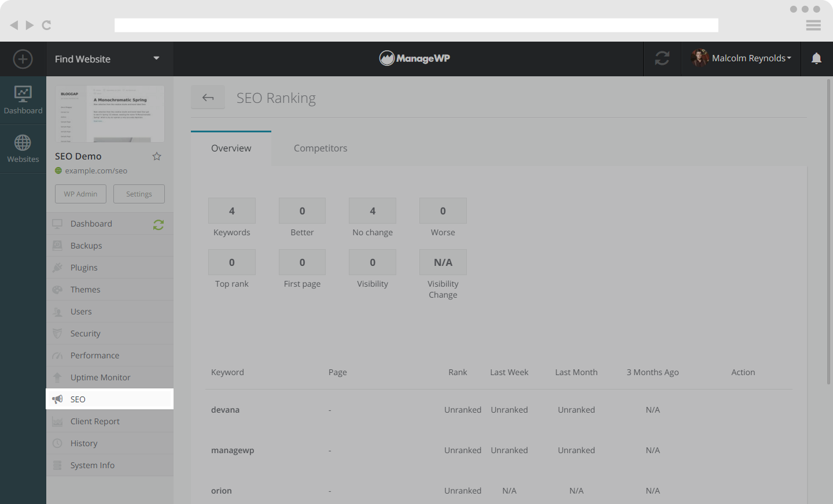Switch to the Overview tab

click(231, 148)
